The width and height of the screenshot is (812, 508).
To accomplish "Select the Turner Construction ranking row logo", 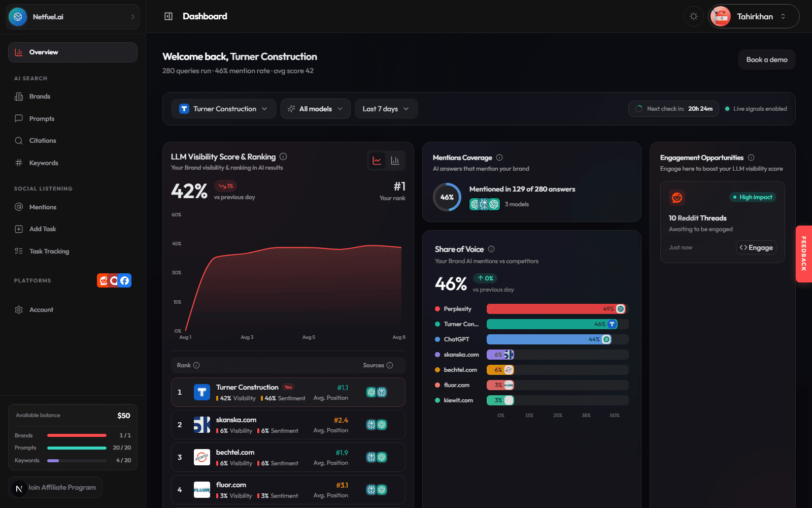I will click(202, 392).
